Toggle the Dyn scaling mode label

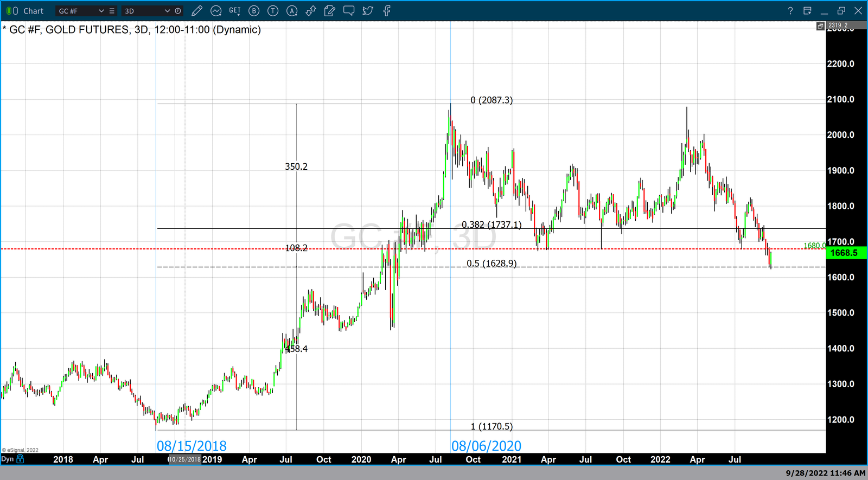tap(8, 459)
